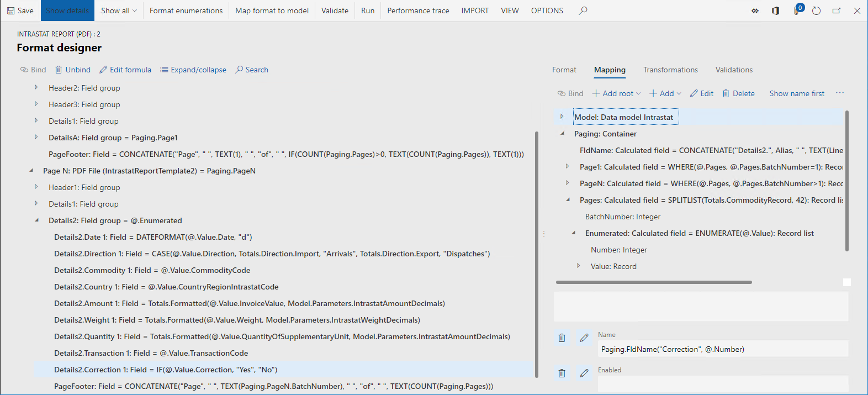Screen dimensions: 868x395
Task: Click the refresh page icon
Action: pyautogui.click(x=817, y=10)
